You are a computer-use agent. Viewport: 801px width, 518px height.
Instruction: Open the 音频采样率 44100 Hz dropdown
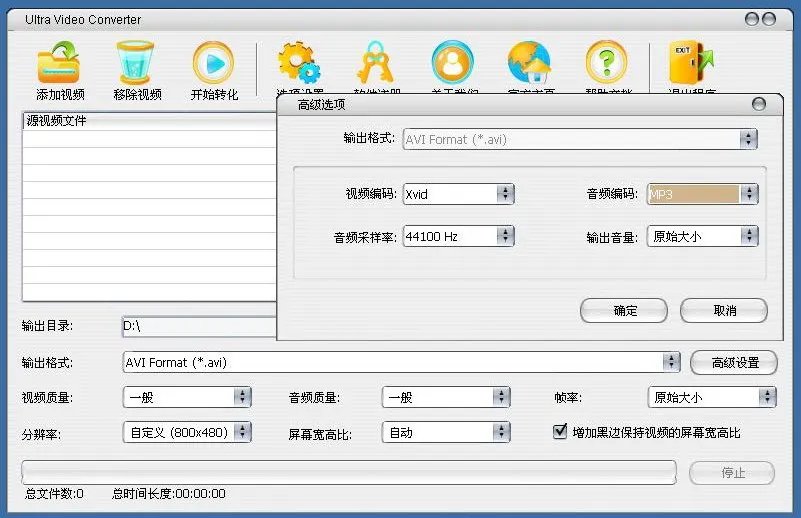pyautogui.click(x=458, y=236)
